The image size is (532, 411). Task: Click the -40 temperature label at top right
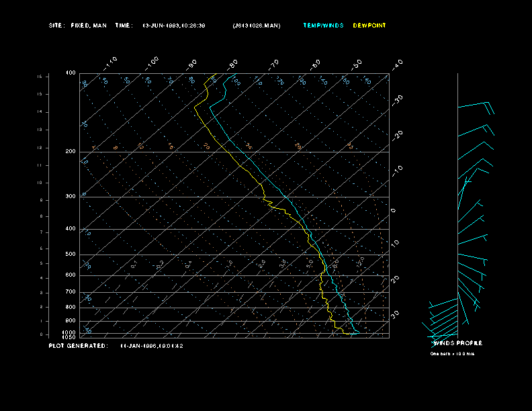coord(397,64)
